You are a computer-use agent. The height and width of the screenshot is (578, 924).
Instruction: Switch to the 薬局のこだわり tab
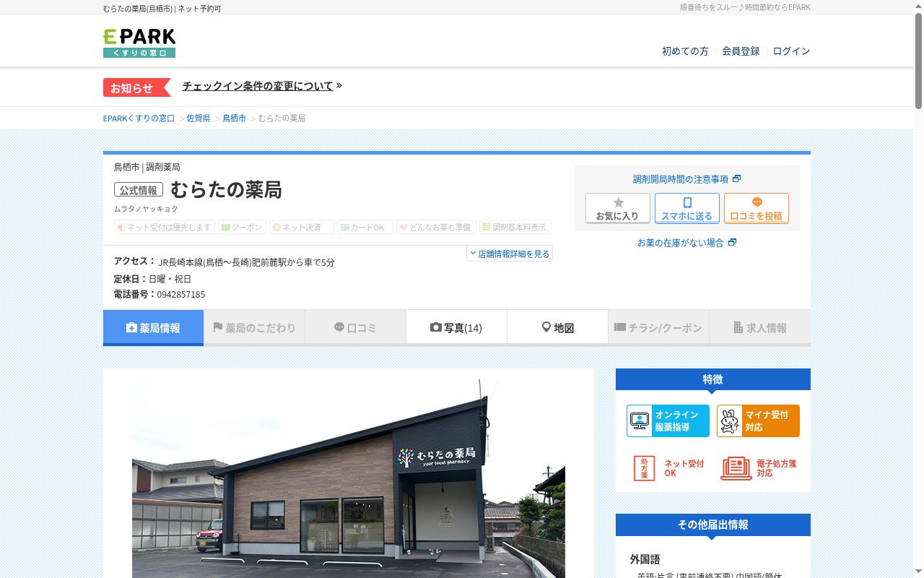(254, 328)
